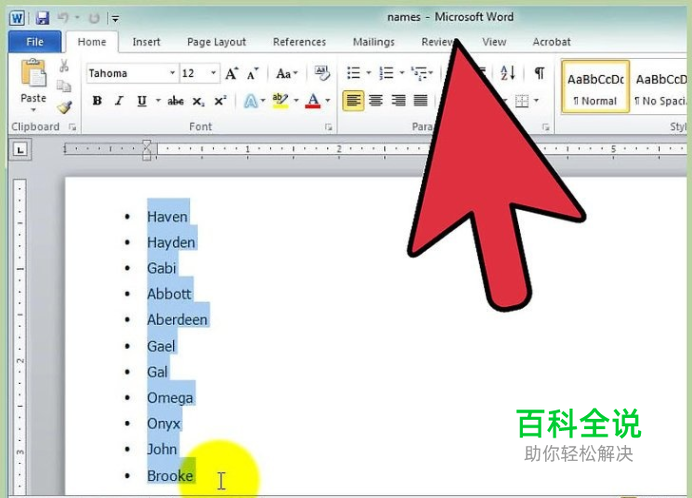Click the indent marker on ruler

pyautogui.click(x=147, y=150)
